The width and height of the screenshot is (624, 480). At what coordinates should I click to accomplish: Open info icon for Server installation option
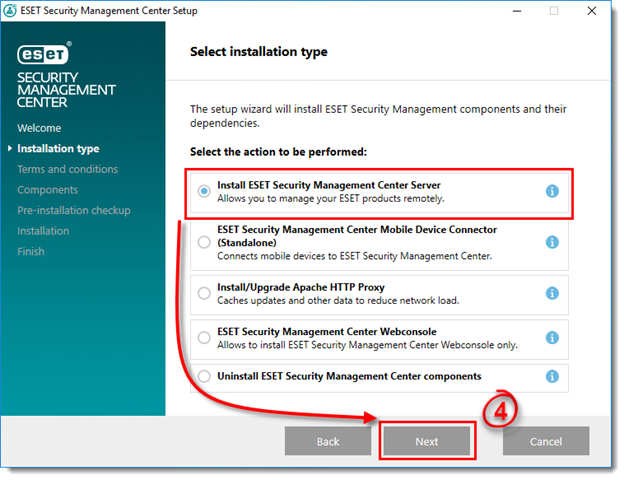point(552,191)
